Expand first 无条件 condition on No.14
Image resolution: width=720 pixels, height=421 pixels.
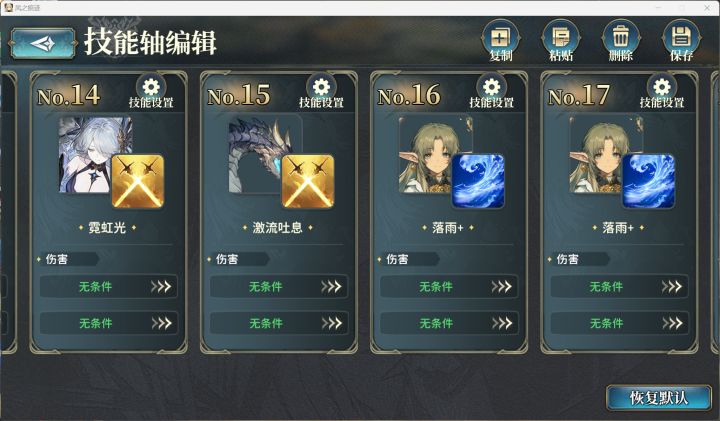pos(108,287)
